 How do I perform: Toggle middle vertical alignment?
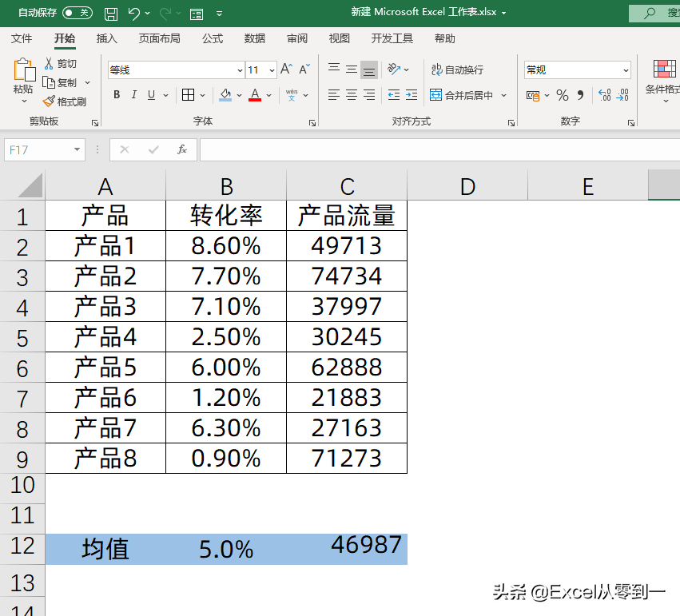(x=352, y=70)
